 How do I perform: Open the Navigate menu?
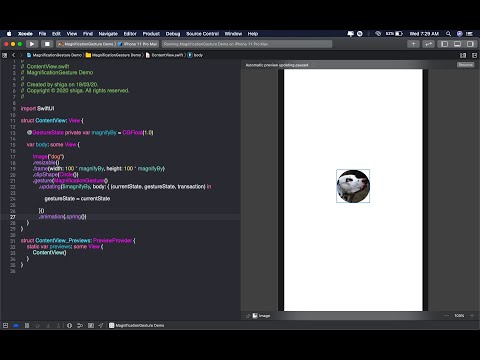pos(108,34)
